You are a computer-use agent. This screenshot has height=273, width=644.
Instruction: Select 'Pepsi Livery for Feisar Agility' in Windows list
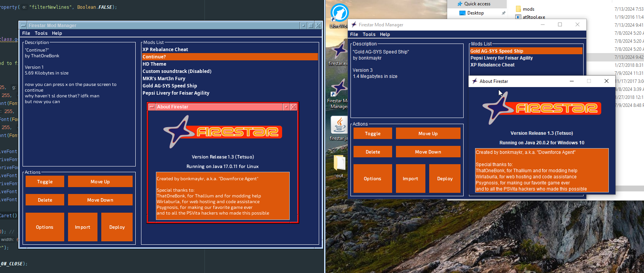[501, 58]
